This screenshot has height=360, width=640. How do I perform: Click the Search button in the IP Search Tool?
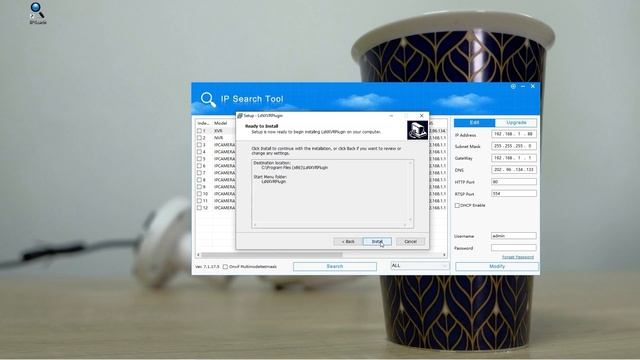(335, 266)
